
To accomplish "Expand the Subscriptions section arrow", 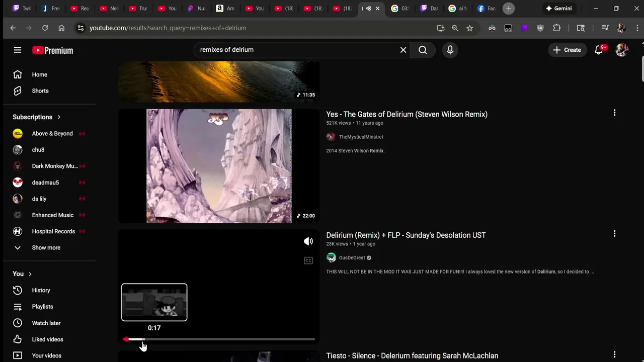I will point(59,117).
